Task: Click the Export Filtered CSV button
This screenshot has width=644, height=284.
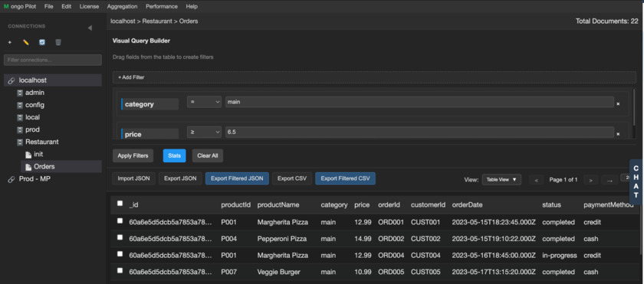Action: pos(346,178)
